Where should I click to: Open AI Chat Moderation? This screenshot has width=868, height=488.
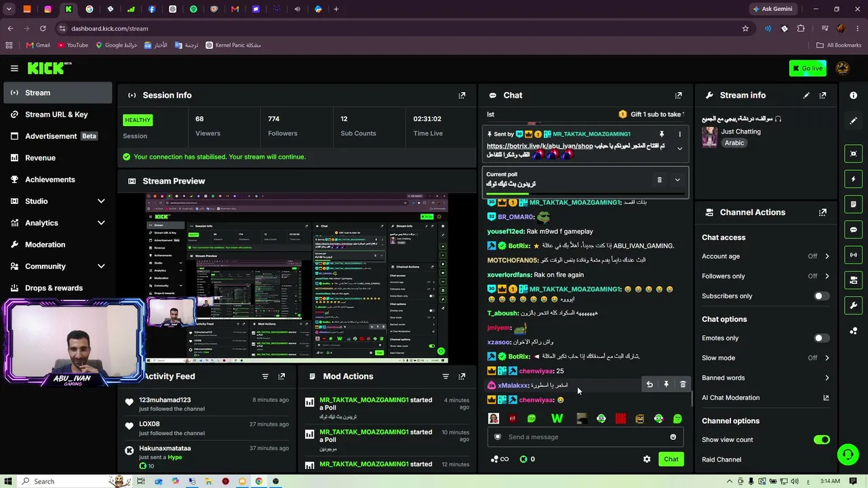766,398
